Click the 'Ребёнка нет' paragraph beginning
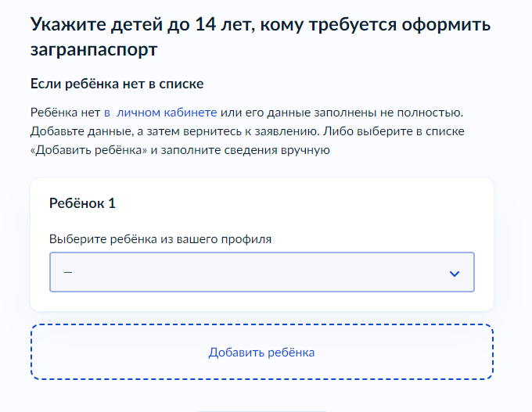Viewport: 532px width, 412px height. (x=66, y=113)
